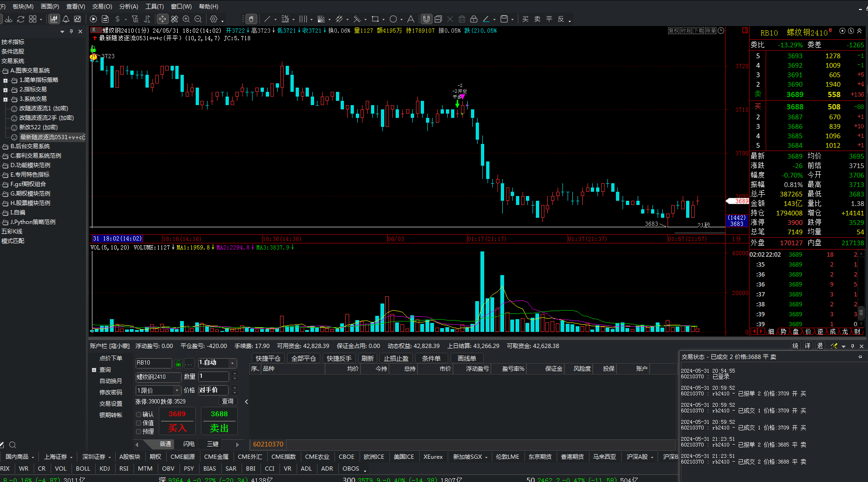Switch to the 三键 order tab
868x482 pixels.
coord(213,444)
